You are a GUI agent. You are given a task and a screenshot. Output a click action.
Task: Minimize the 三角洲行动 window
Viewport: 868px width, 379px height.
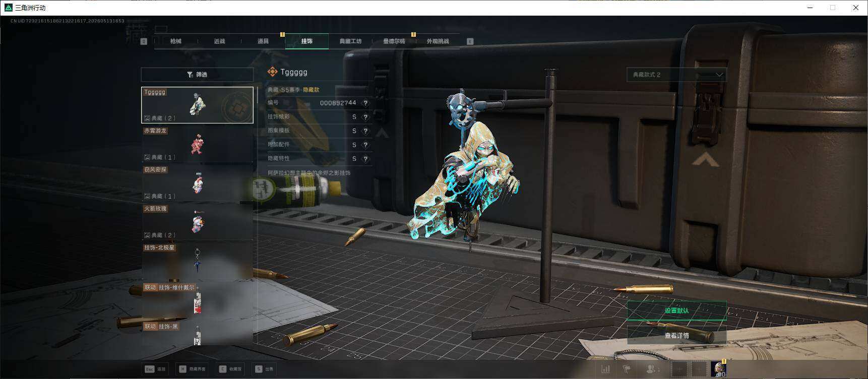click(x=811, y=8)
